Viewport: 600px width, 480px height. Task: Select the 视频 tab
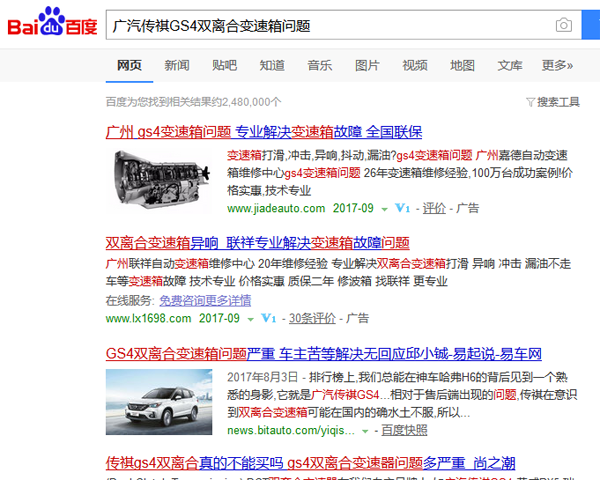(415, 66)
